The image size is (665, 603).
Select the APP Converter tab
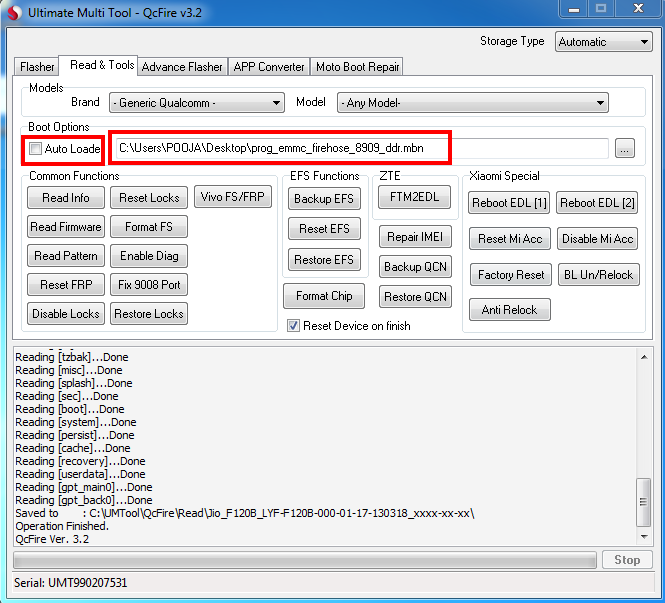(x=269, y=67)
